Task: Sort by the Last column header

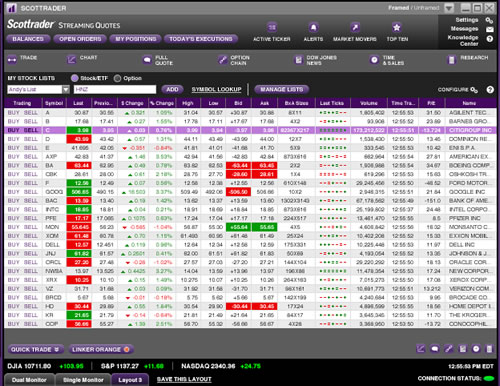Action: [78, 103]
